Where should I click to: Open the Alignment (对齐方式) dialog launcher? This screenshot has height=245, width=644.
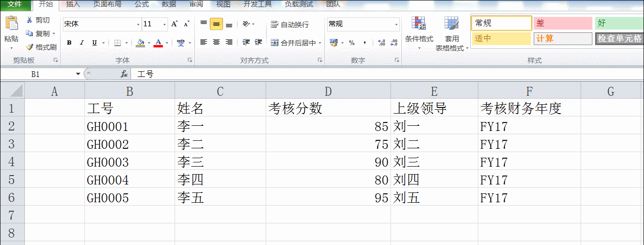pos(320,60)
